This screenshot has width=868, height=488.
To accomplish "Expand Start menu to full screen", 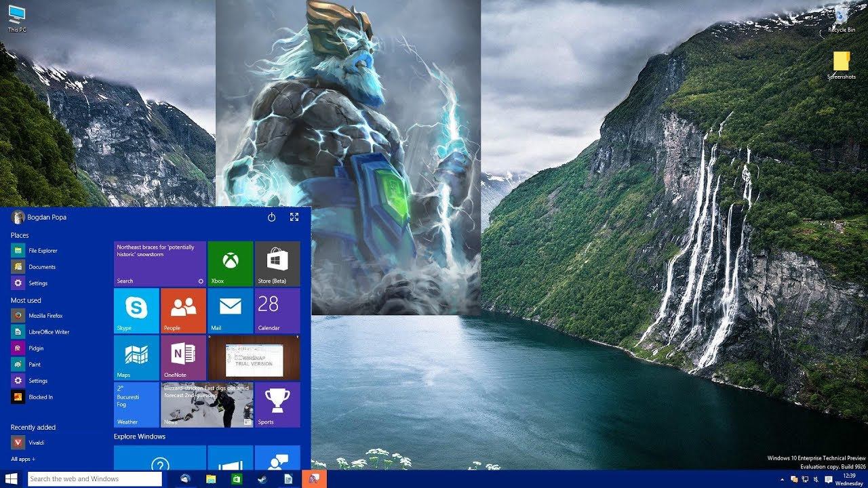I will (x=294, y=217).
